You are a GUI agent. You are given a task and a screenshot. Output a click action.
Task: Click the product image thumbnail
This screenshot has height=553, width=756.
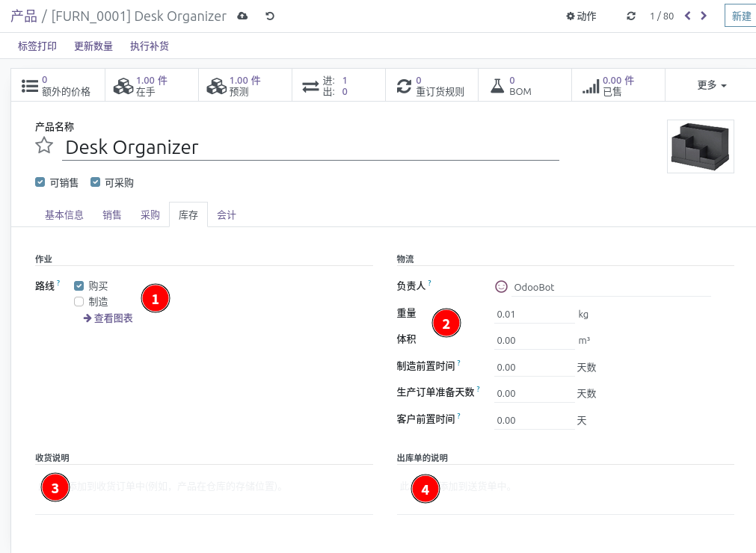click(700, 146)
